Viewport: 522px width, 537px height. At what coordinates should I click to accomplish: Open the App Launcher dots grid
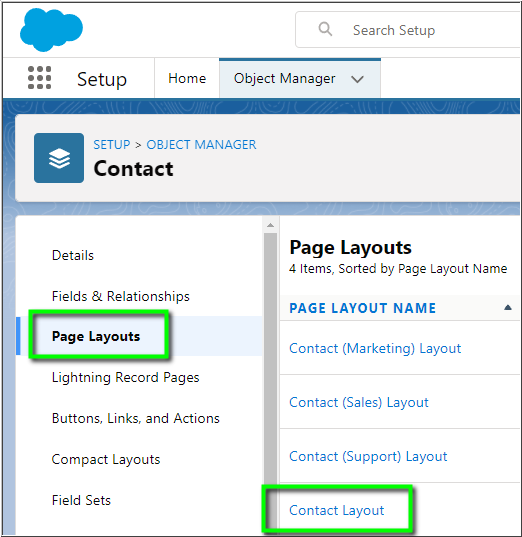pos(39,78)
